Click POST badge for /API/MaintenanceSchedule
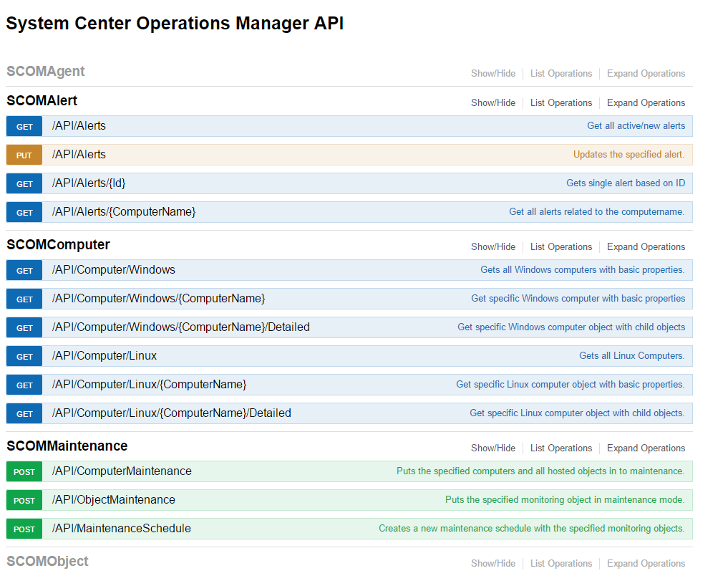 click(24, 529)
